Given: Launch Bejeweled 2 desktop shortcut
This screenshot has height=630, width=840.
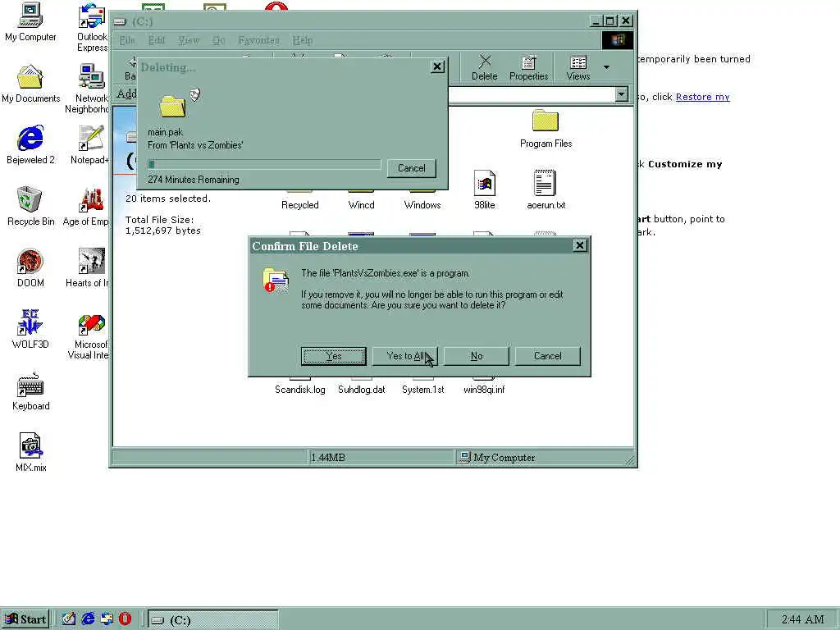Looking at the screenshot, I should pos(30,145).
